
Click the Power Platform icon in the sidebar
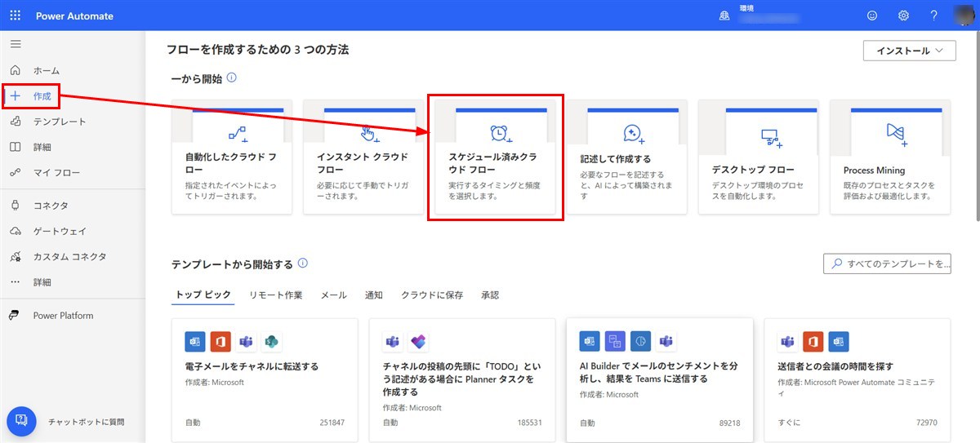[16, 315]
